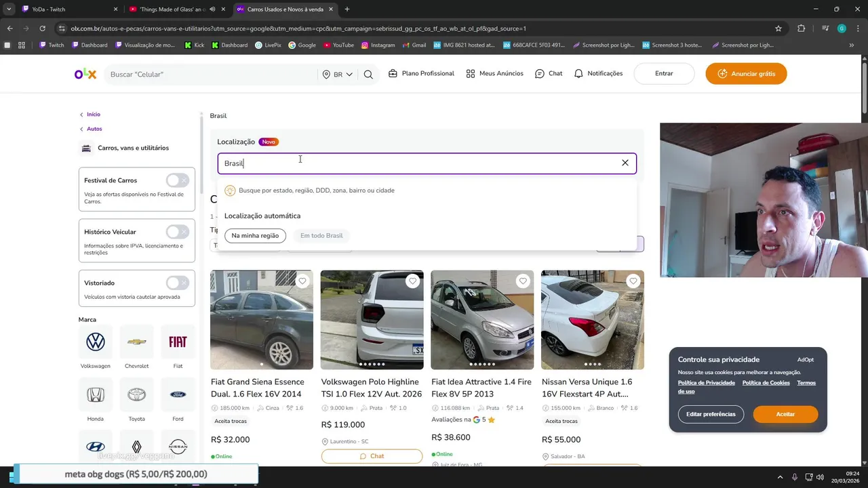Choose Em todo Brasil option
Image resolution: width=868 pixels, height=488 pixels.
(321, 235)
